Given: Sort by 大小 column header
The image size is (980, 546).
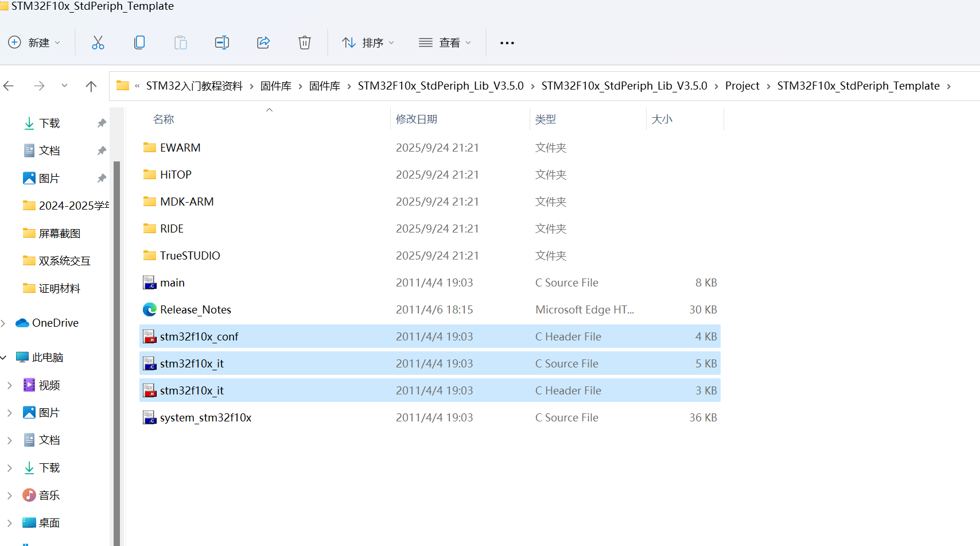Looking at the screenshot, I should click(x=662, y=119).
